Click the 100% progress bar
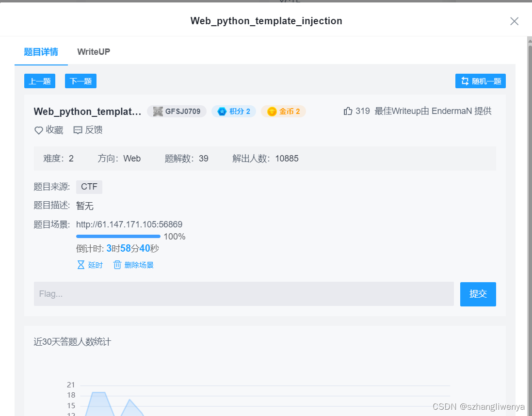The height and width of the screenshot is (416, 532). 118,236
